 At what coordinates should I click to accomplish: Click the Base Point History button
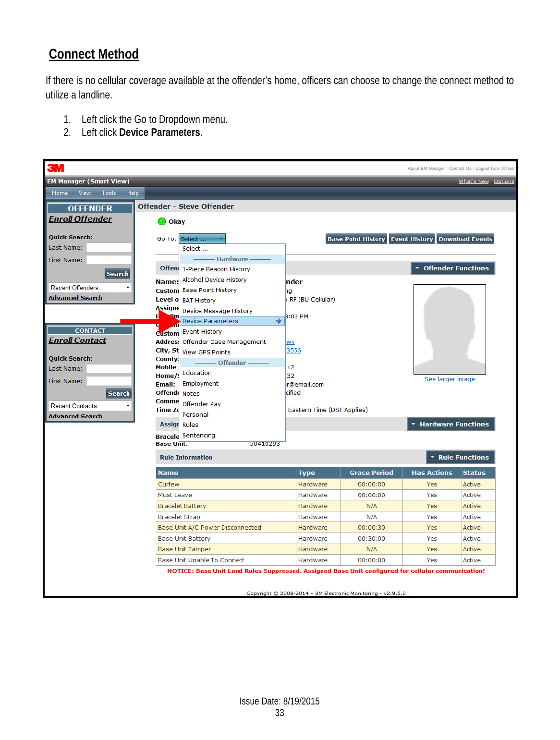point(356,239)
